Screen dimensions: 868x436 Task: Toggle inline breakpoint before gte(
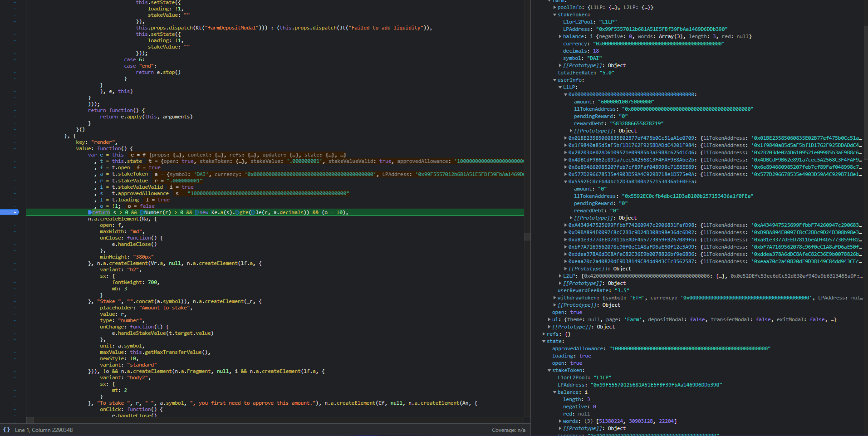coord(237,212)
